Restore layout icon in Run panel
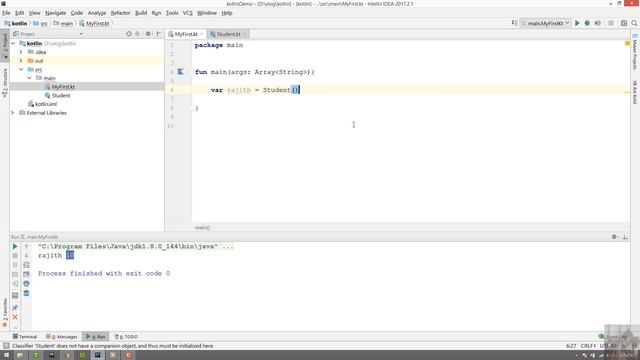Screen dimensions: 640x360 [15, 296]
